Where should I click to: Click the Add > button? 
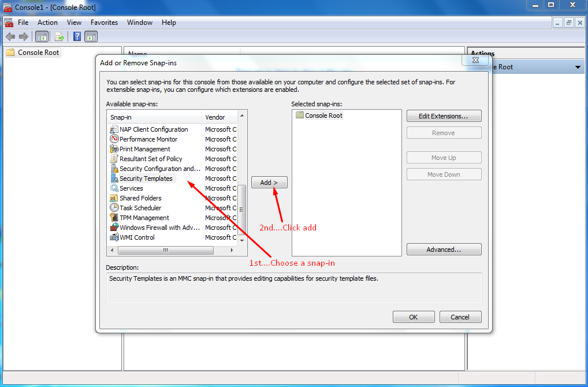coord(269,183)
